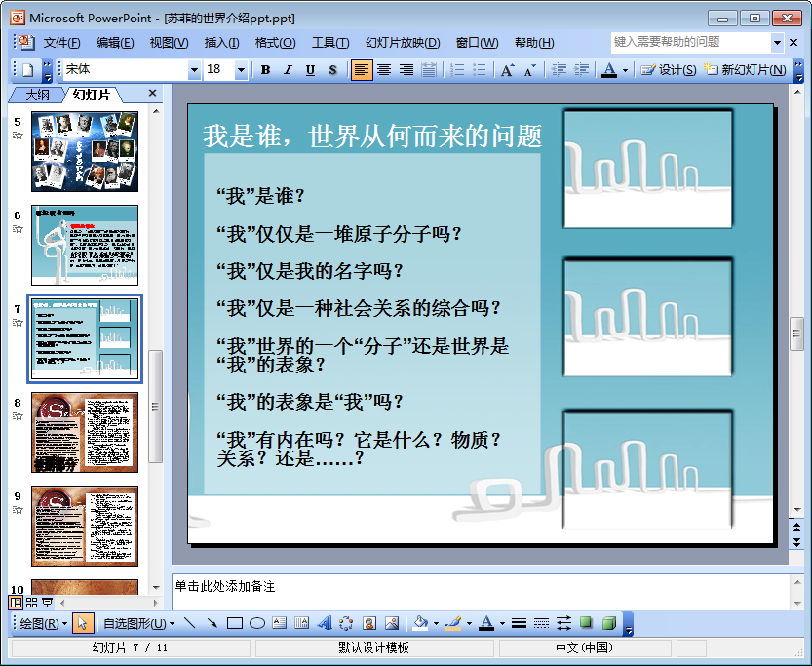Select the Line drawing tool
The height and width of the screenshot is (666, 812).
(x=189, y=623)
